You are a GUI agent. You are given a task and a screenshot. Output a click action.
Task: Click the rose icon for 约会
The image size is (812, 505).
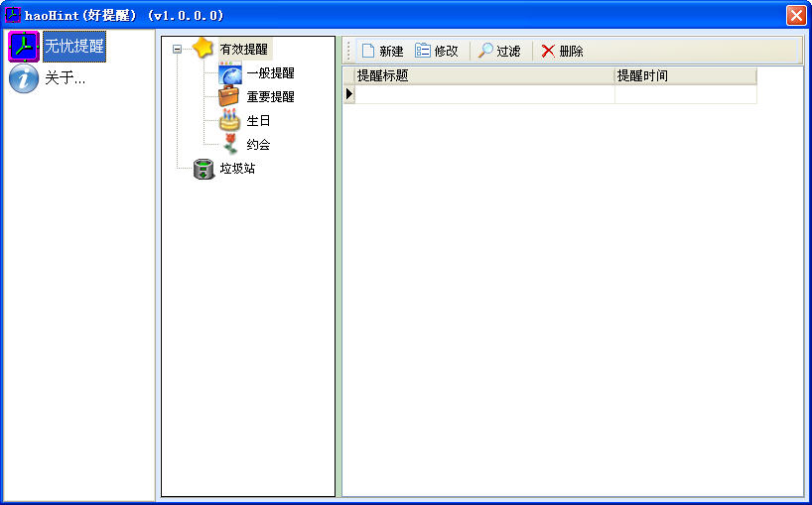click(230, 143)
